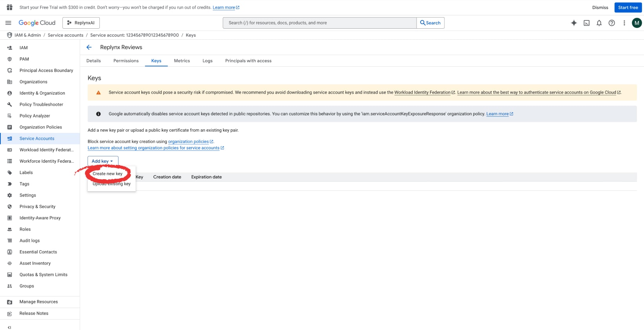The width and height of the screenshot is (644, 330).
Task: Click the Manage Resources icon
Action: (9, 302)
